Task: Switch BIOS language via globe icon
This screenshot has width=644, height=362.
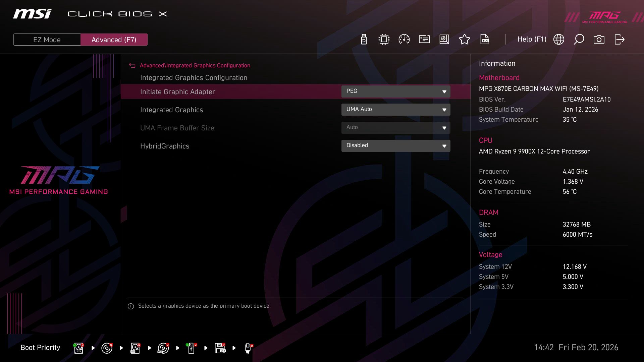Action: (558, 39)
